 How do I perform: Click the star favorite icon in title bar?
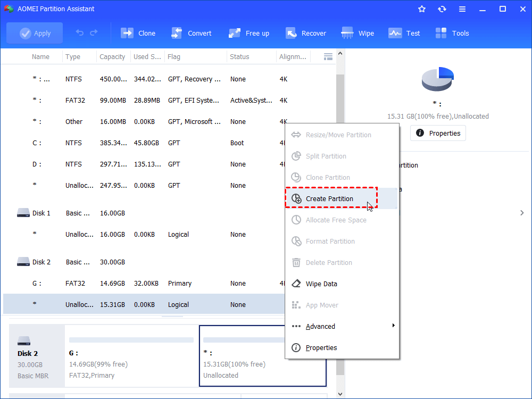[x=422, y=9]
